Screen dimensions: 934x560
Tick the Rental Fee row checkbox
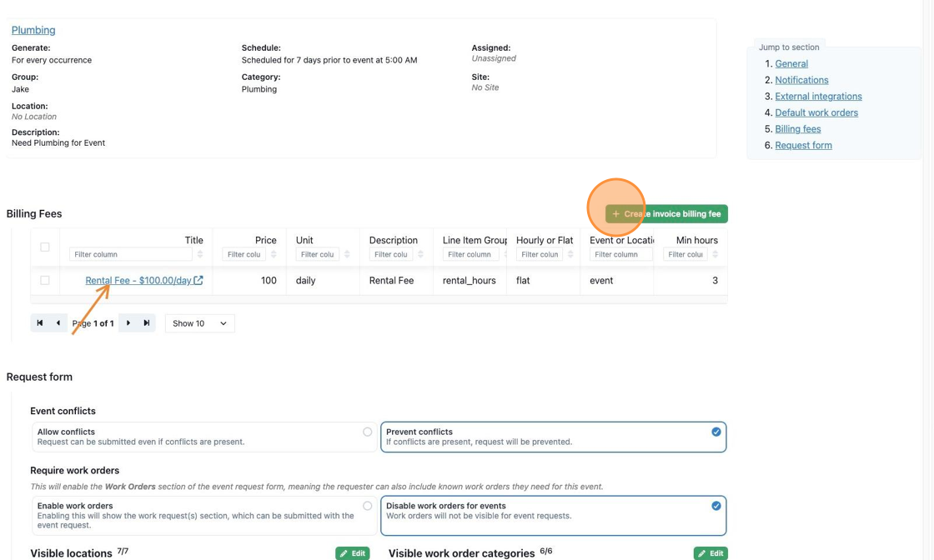click(x=45, y=280)
